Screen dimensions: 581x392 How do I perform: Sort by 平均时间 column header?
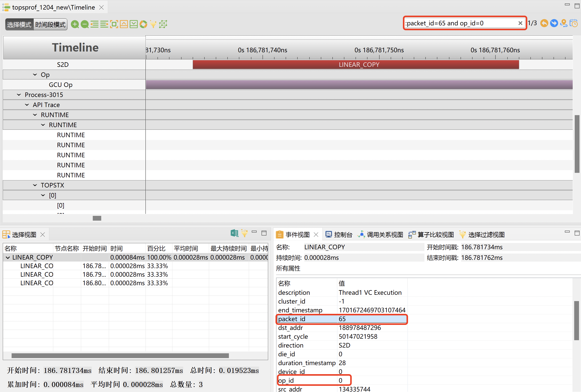[x=190, y=249]
